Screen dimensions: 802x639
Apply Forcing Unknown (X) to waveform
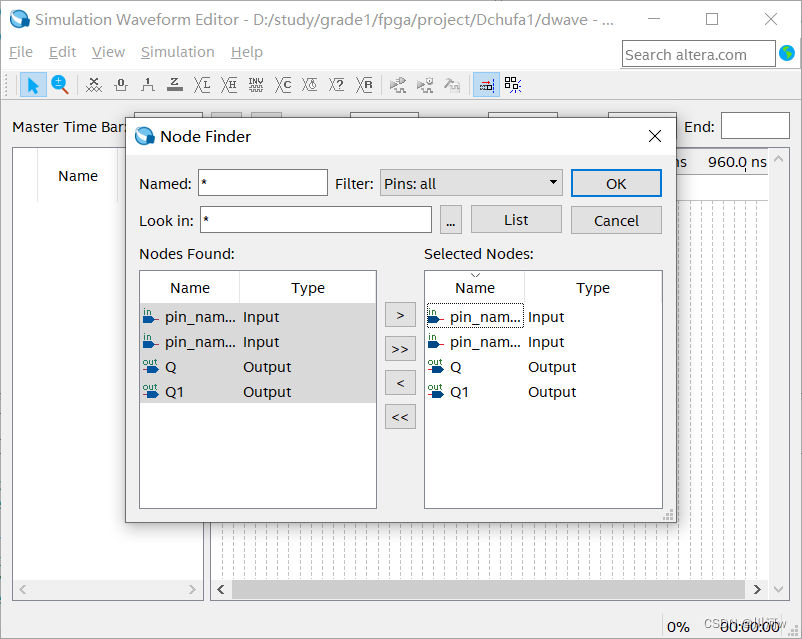(94, 85)
